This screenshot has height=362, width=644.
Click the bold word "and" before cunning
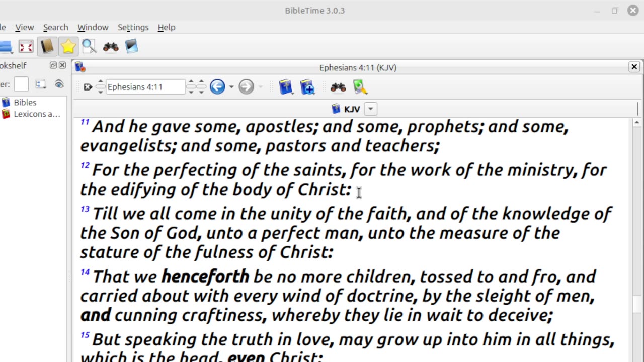pyautogui.click(x=95, y=315)
